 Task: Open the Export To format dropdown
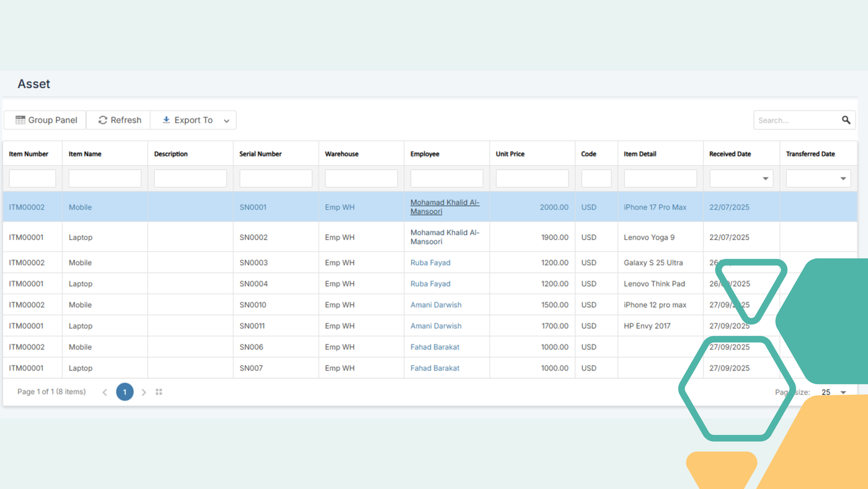227,120
